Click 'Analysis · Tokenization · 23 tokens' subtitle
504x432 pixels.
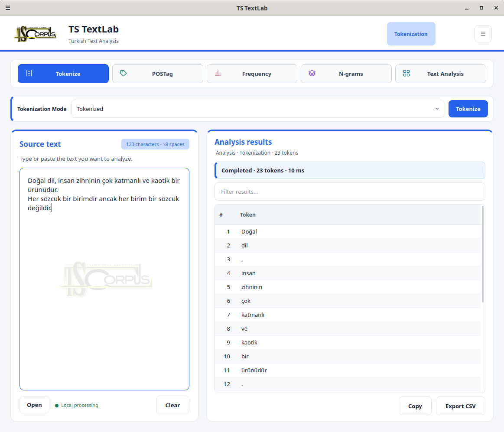tap(257, 153)
